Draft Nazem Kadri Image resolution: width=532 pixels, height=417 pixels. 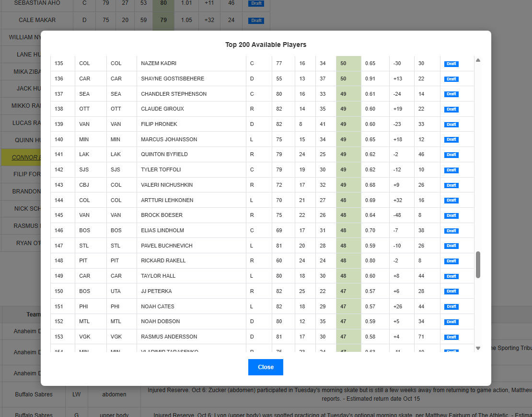451,64
